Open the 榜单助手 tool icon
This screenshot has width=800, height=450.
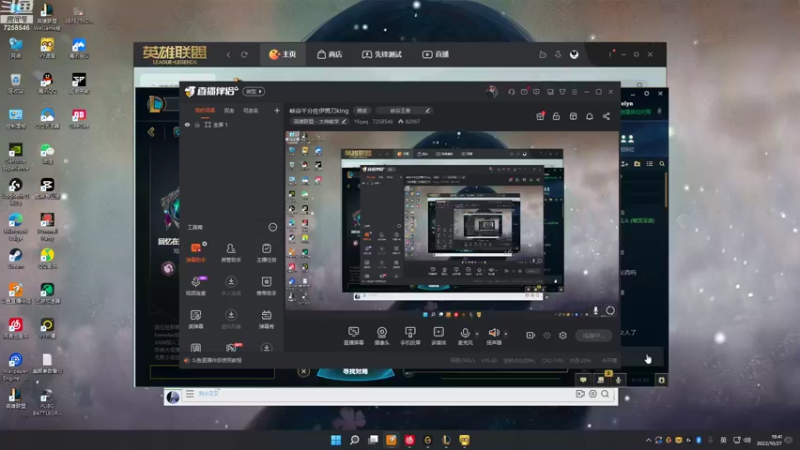(x=266, y=285)
